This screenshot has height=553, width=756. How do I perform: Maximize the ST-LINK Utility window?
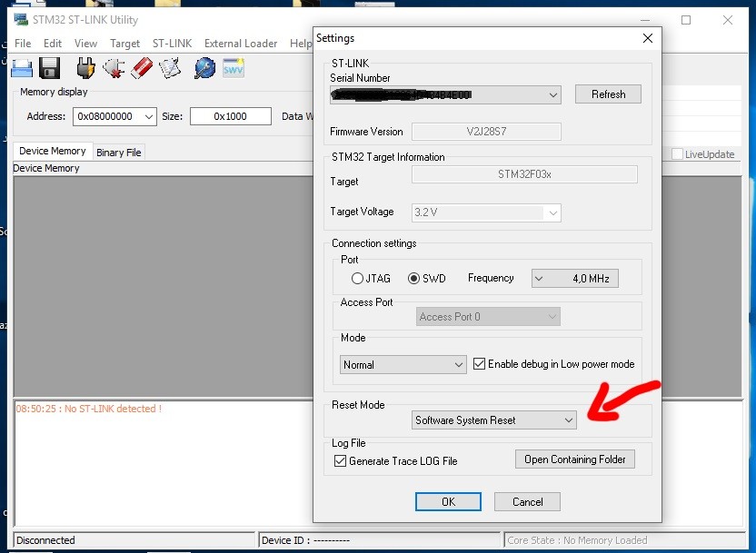(x=686, y=20)
